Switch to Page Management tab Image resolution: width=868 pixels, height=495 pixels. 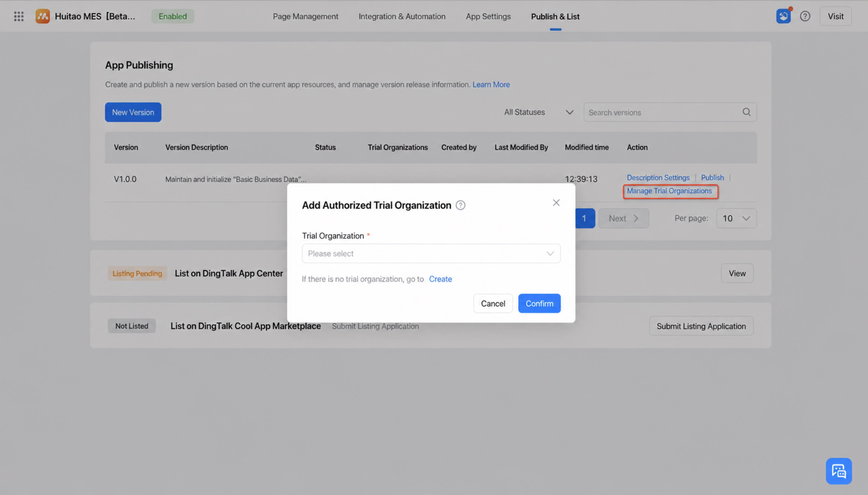click(305, 16)
